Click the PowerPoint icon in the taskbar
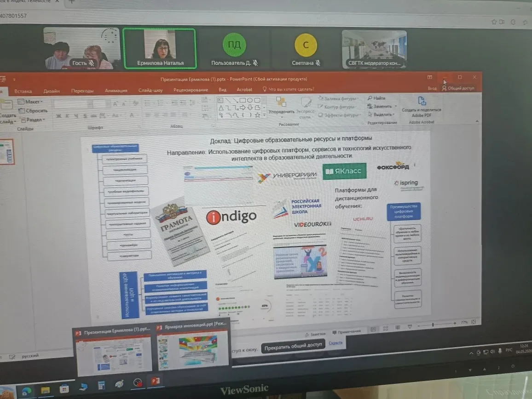Image resolution: width=532 pixels, height=399 pixels. (156, 381)
